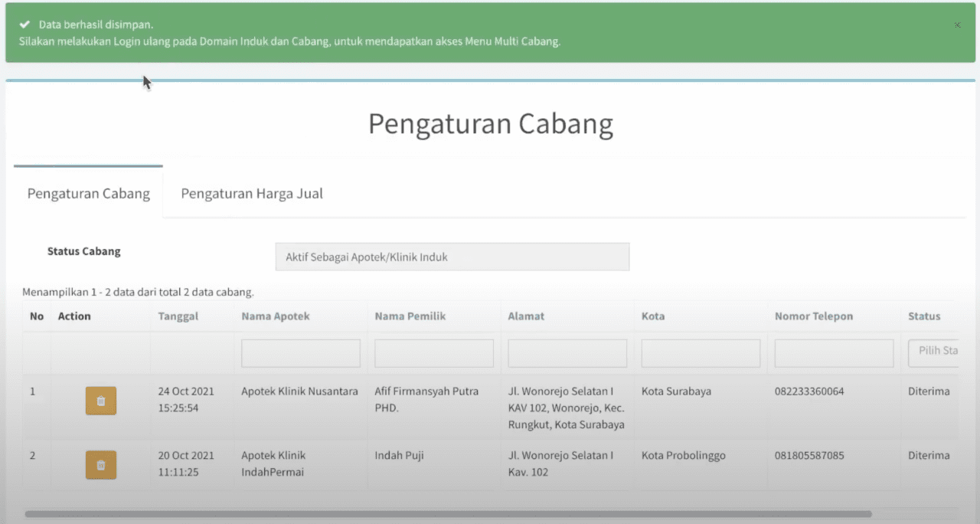Select date '24 Oct 2021 15:25:54'
980x524 pixels.
(x=186, y=400)
